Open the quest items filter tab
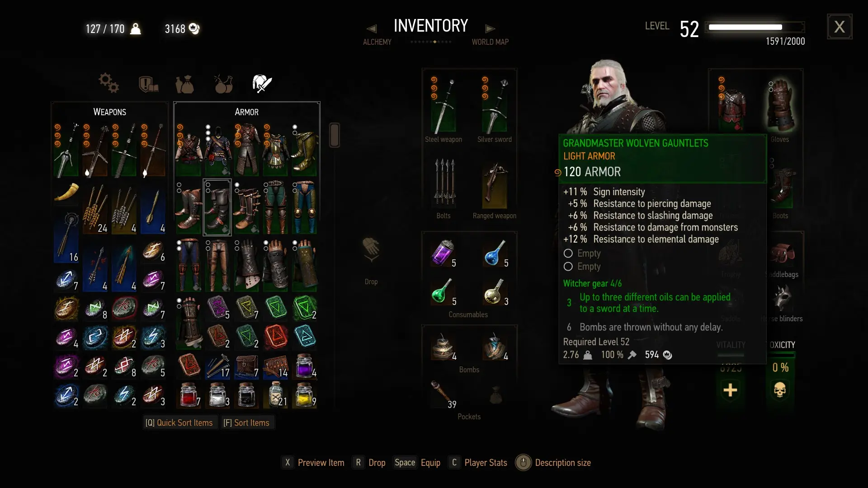 point(148,84)
